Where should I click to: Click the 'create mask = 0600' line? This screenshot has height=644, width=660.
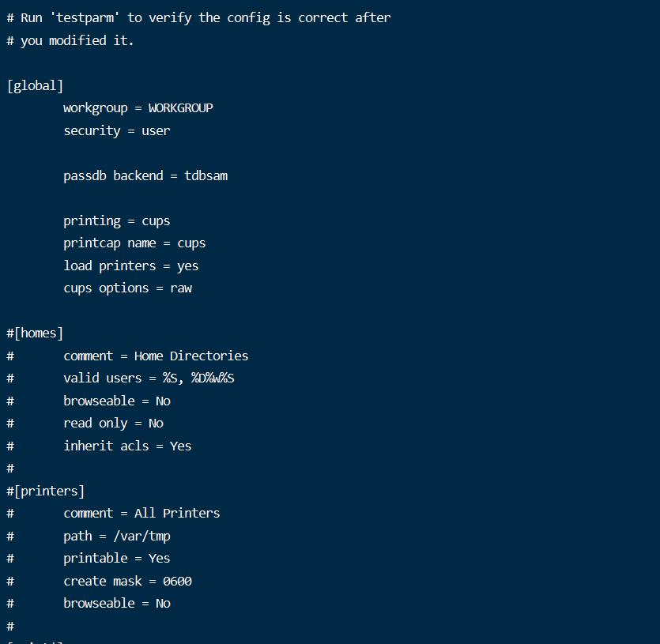click(127, 582)
